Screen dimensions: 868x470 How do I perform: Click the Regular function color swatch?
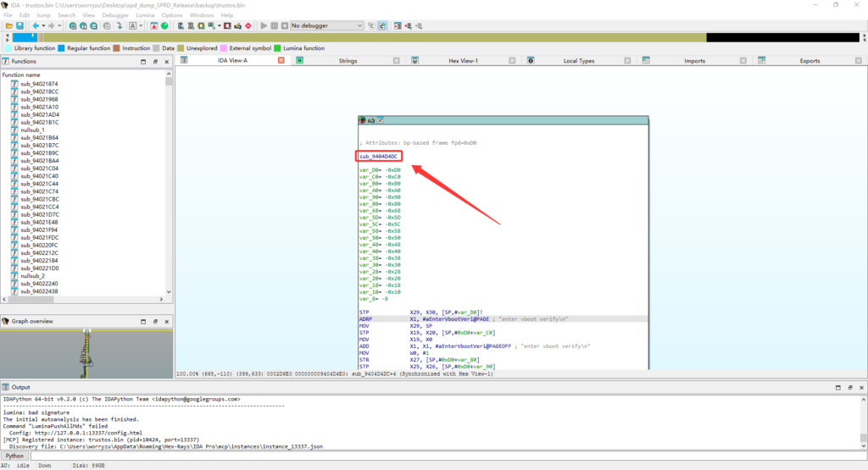pyautogui.click(x=61, y=48)
